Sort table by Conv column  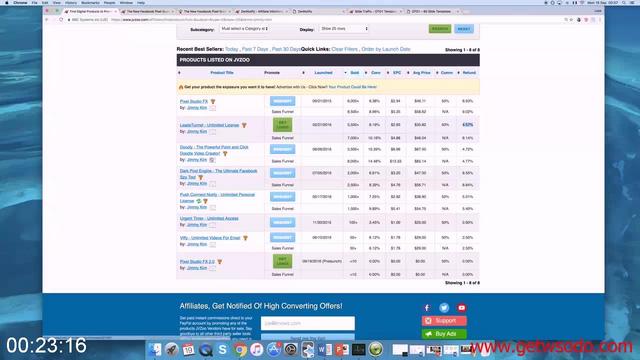click(x=376, y=73)
